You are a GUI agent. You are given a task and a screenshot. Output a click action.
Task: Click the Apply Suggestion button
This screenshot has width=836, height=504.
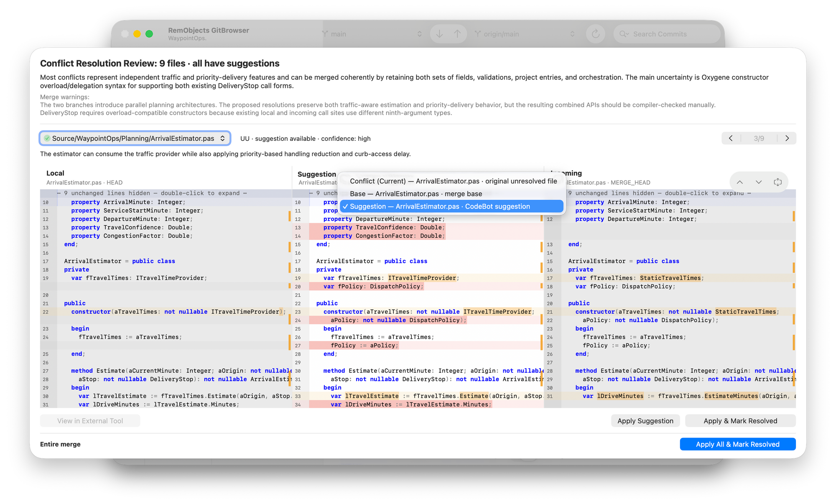[645, 421]
